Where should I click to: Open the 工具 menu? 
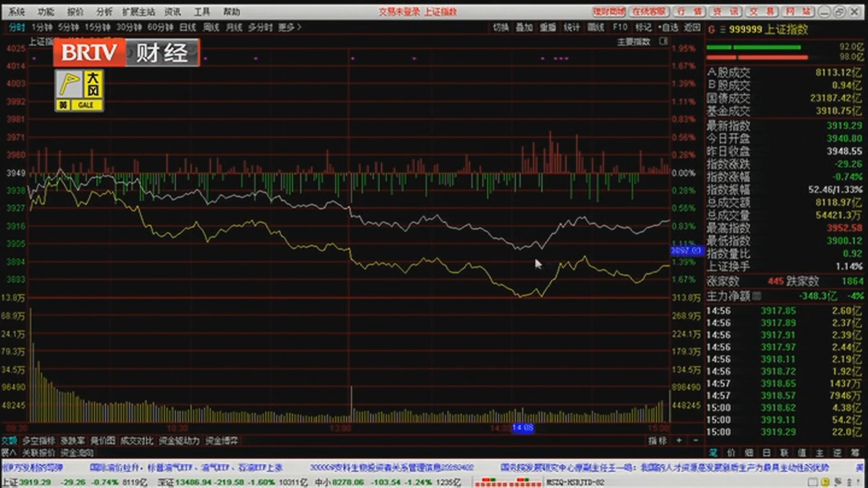[200, 12]
